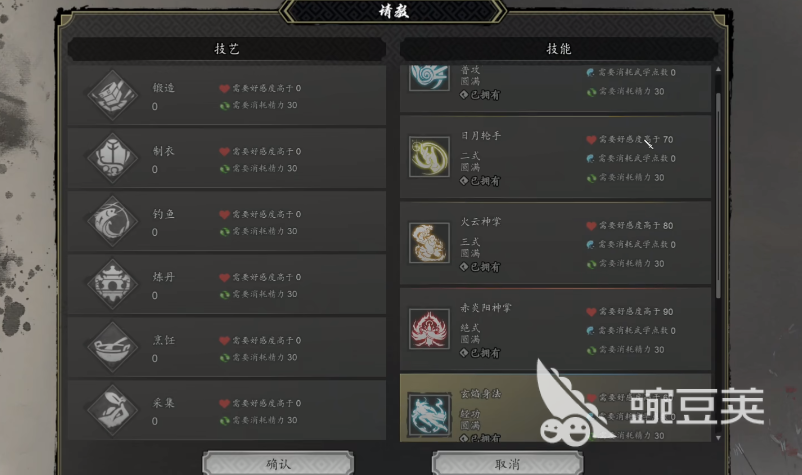The image size is (802, 475).
Task: Click the 制衣 tailoring craft icon
Action: [113, 158]
